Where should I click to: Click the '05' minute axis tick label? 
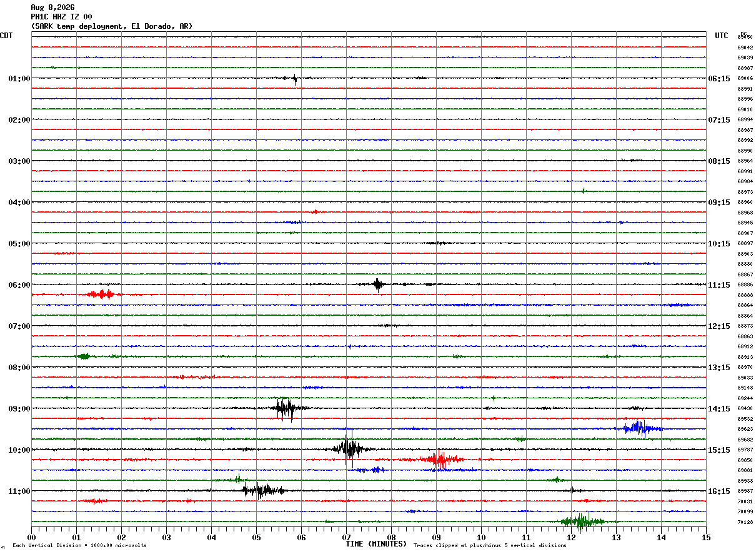pos(256,537)
